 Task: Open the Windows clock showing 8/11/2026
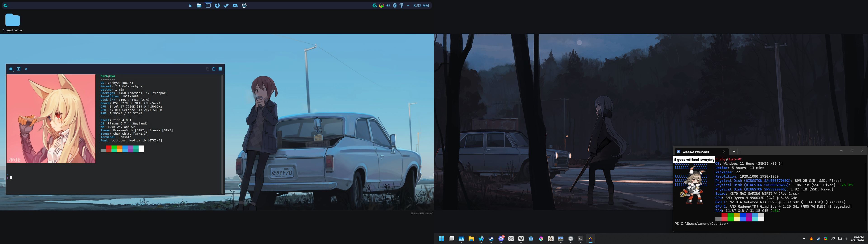857,239
